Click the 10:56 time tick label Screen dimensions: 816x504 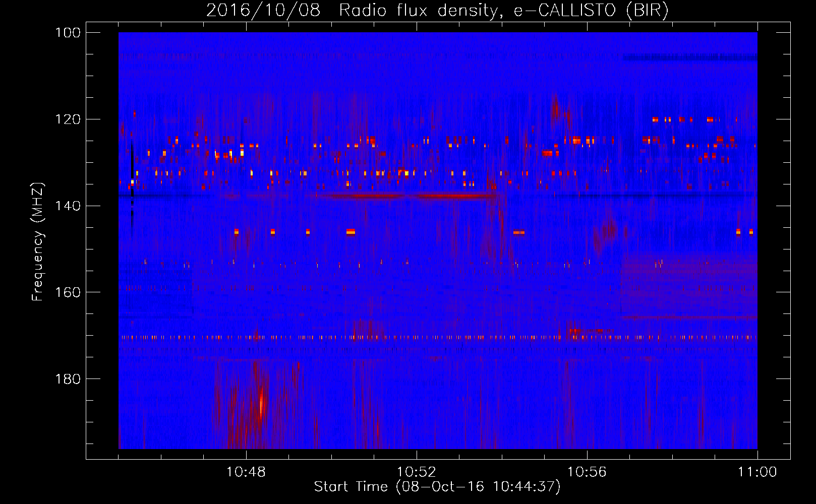pos(587,472)
